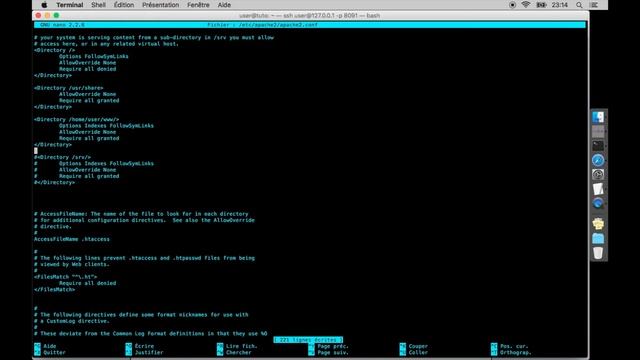Open the Trash in the Dock
The height and width of the screenshot is (360, 640).
598,253
